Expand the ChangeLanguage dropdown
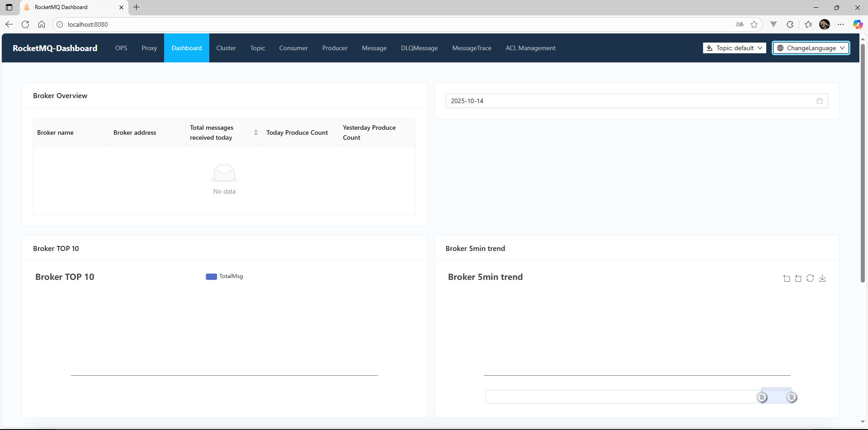 (x=811, y=48)
